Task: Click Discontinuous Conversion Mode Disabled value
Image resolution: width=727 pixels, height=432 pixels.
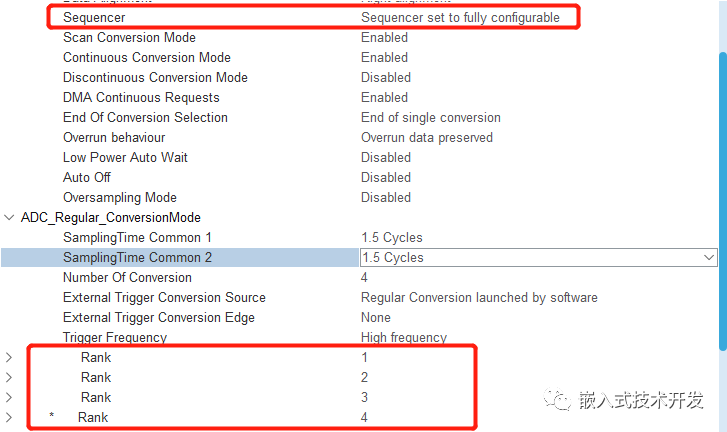Action: pos(386,77)
